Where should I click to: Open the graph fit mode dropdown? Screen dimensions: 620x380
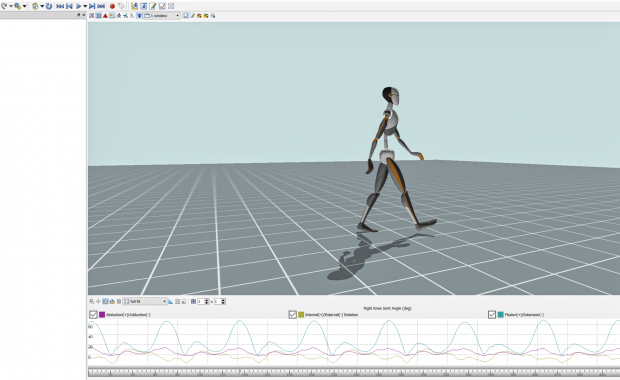[145, 301]
